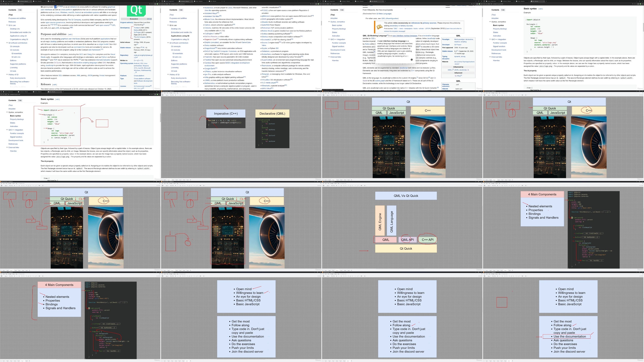Viewport: 644px width, 362px height.
Task: Click zoom-out icon in the Imperative/Declarative diagram window
Action: click(173, 95)
